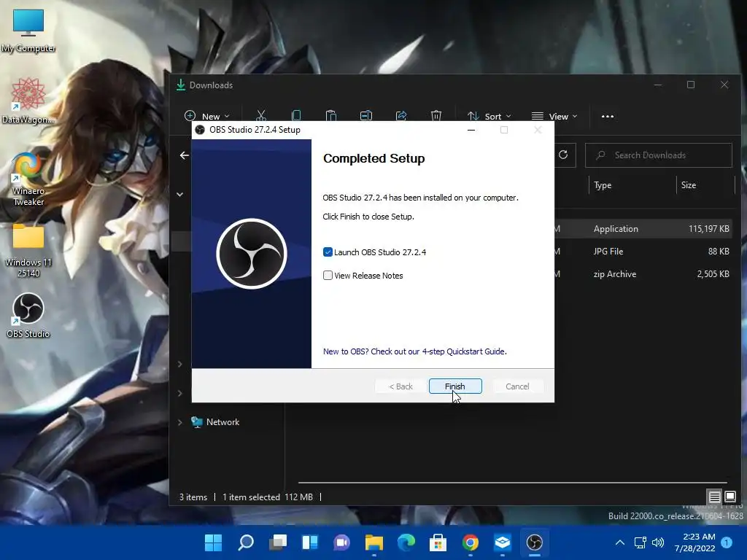
Task: Switch to details view icon in status bar
Action: 714,497
